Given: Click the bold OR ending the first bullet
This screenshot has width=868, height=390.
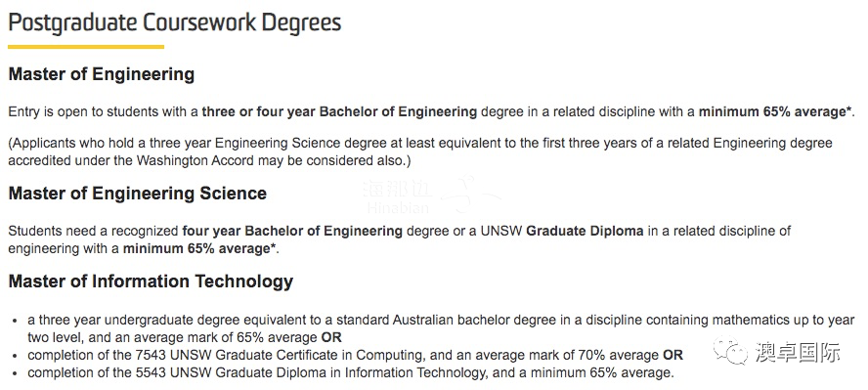Looking at the screenshot, I should pyautogui.click(x=331, y=337).
